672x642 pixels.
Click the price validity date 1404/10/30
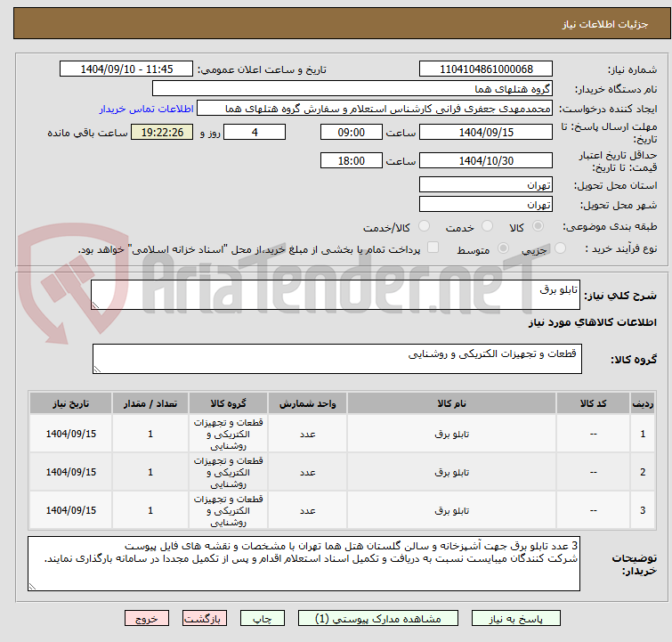(486, 160)
